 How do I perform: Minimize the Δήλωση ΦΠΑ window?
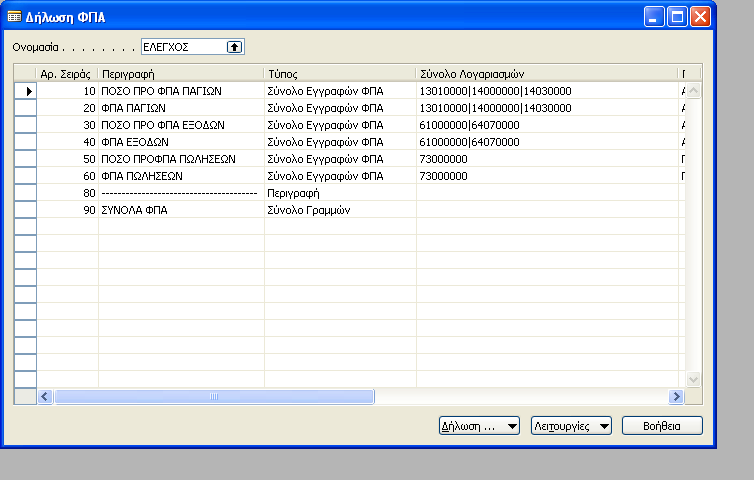pos(654,17)
